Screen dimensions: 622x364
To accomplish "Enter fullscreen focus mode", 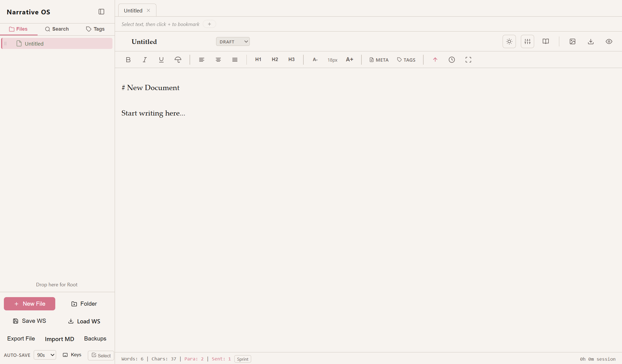I will click(x=468, y=60).
